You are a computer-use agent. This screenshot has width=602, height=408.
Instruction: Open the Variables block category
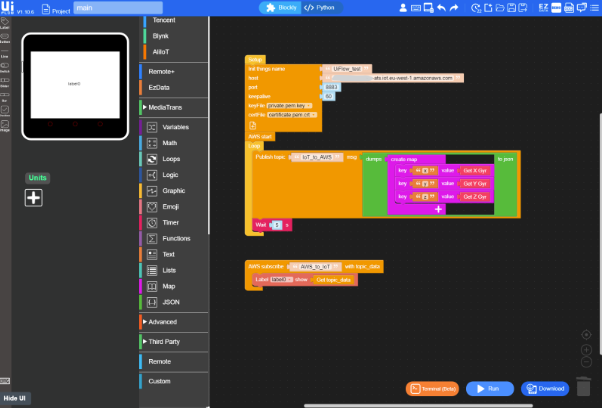174,127
